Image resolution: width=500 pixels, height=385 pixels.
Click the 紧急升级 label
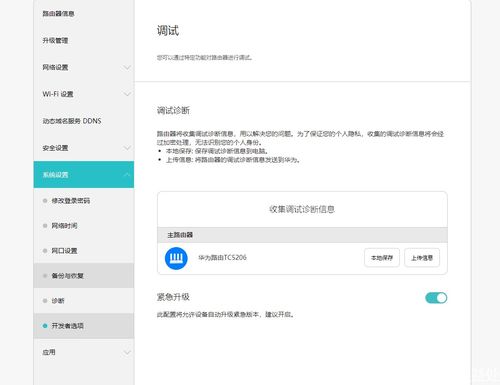click(173, 297)
